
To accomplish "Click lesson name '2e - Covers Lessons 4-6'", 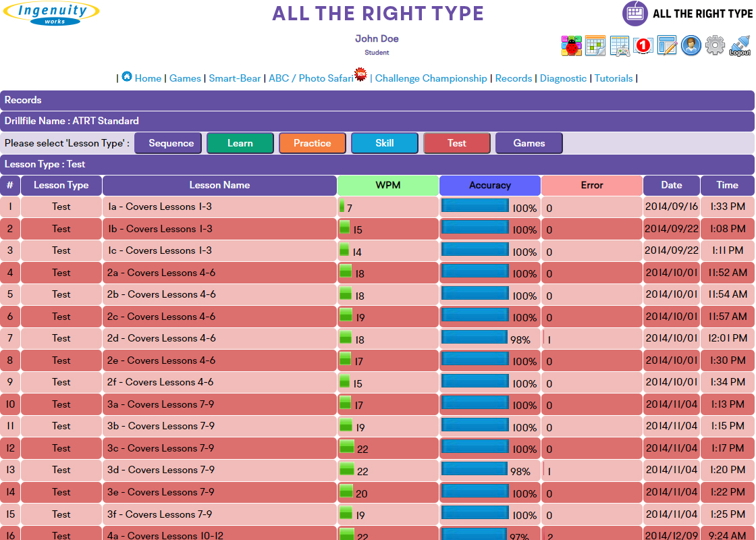I will pyautogui.click(x=161, y=360).
